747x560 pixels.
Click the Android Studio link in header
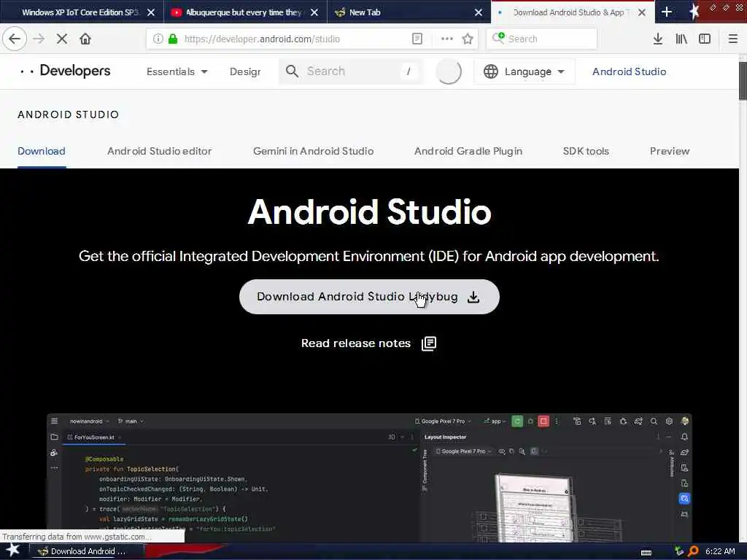629,71
